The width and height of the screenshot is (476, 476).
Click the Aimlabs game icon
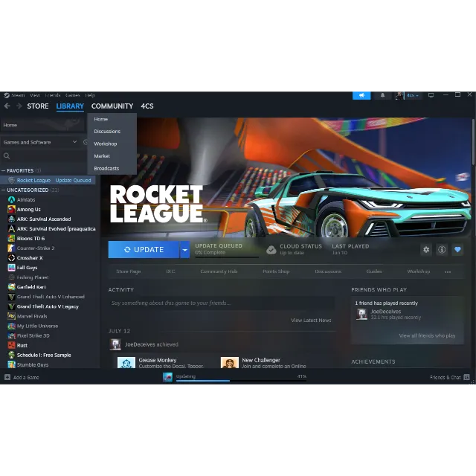click(x=12, y=200)
